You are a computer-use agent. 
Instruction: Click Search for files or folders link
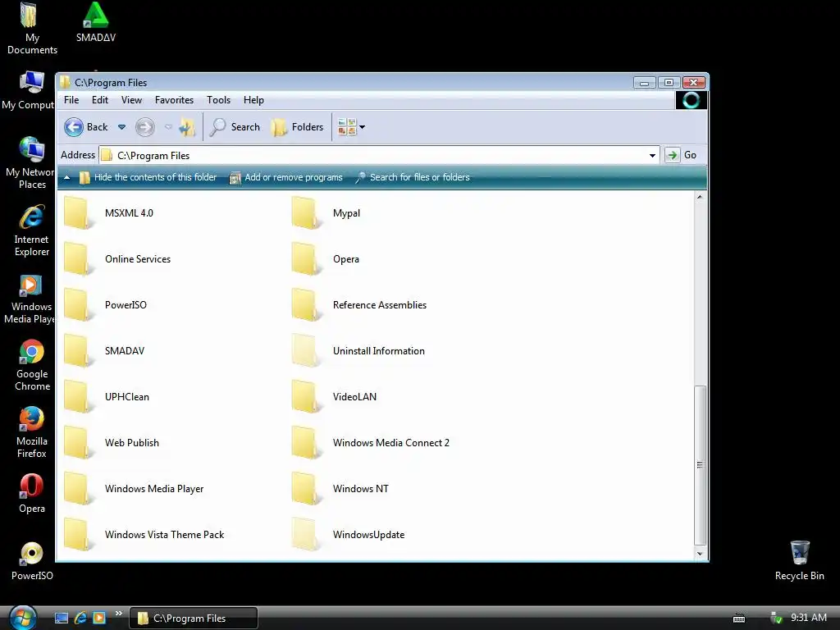413,177
